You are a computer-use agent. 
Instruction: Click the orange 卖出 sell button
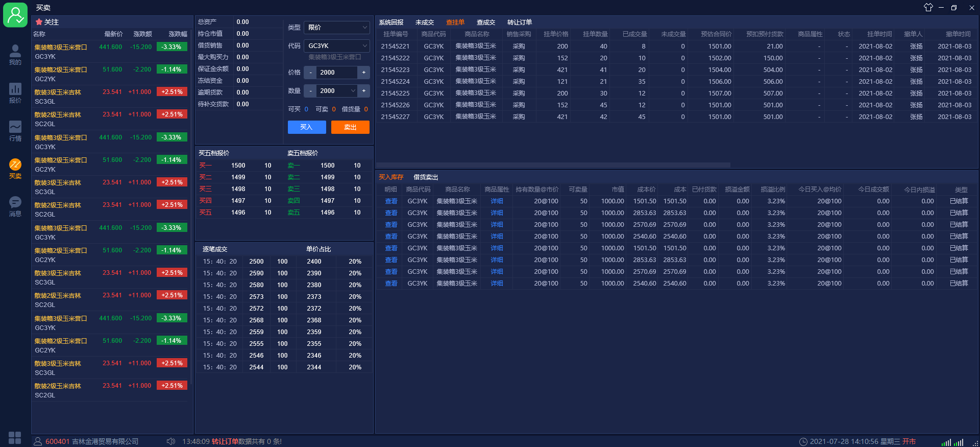click(x=350, y=127)
